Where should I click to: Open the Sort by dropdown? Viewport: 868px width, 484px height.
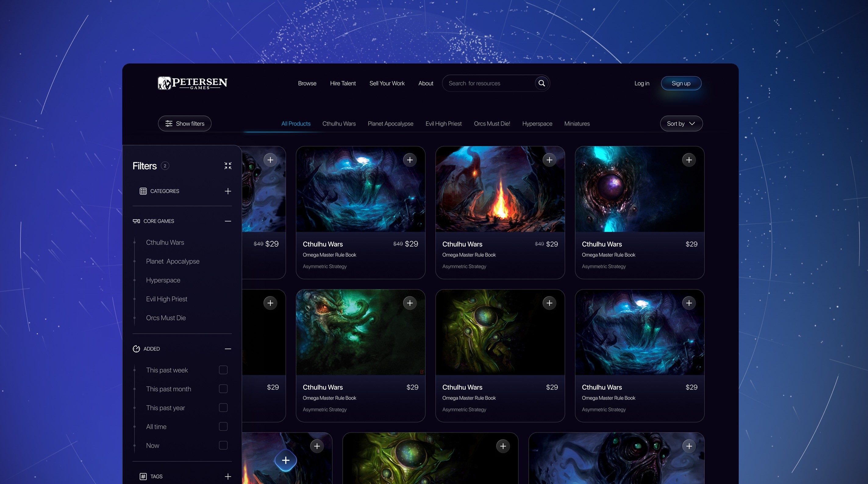[681, 124]
